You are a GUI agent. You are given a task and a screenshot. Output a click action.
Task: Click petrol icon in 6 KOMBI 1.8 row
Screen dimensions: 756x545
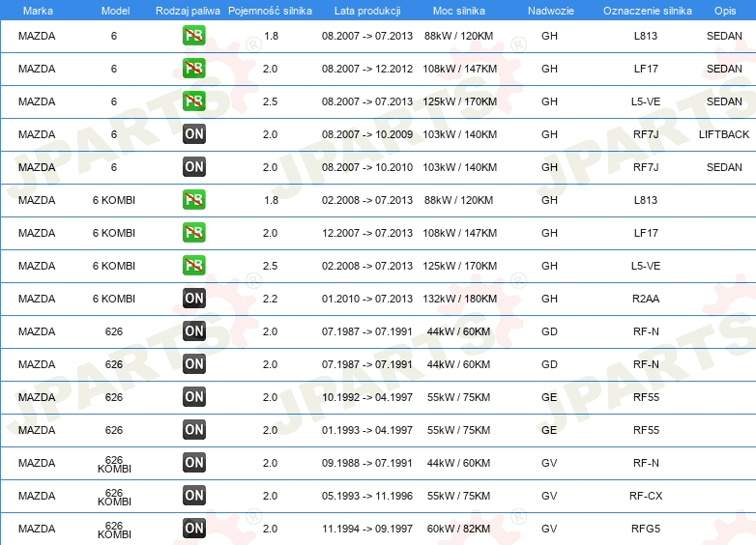tap(193, 199)
